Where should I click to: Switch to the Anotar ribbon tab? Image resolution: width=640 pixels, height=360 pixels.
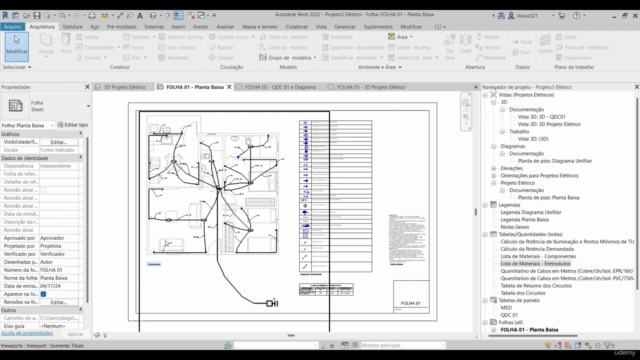200,27
